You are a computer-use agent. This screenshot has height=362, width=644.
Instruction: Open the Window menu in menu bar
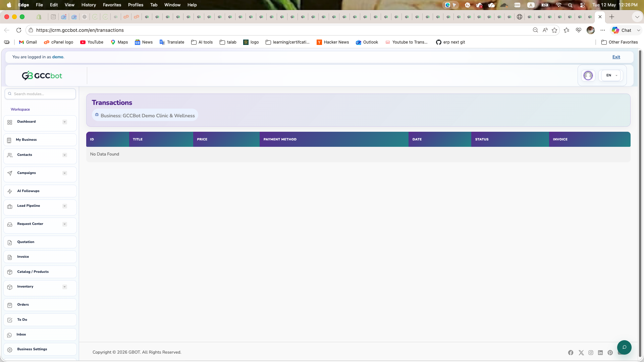172,5
